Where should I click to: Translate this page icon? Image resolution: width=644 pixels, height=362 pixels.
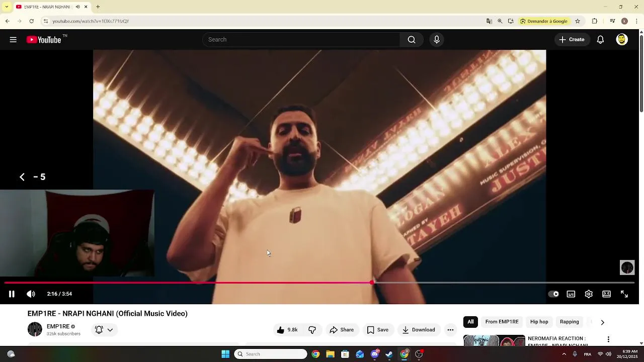click(x=489, y=21)
